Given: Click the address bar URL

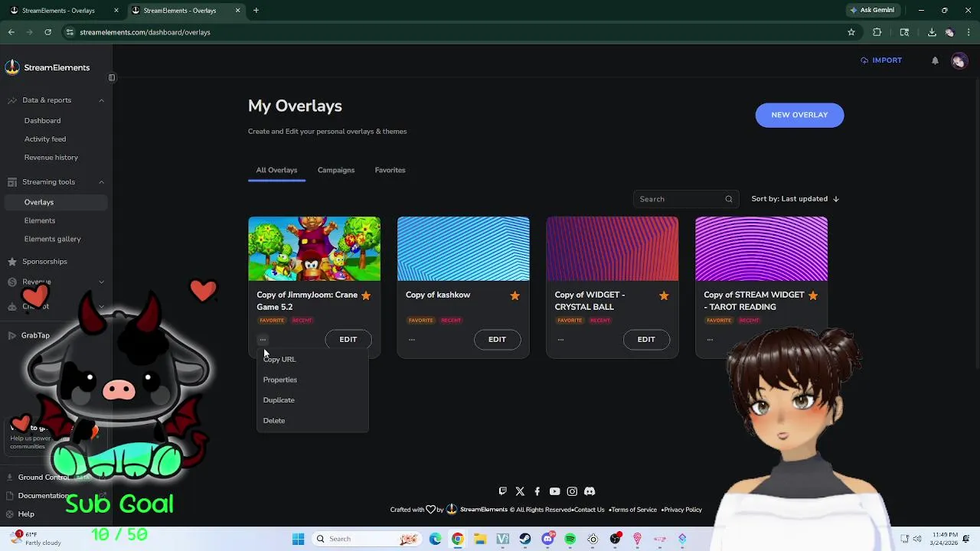Looking at the screenshot, I should (145, 32).
